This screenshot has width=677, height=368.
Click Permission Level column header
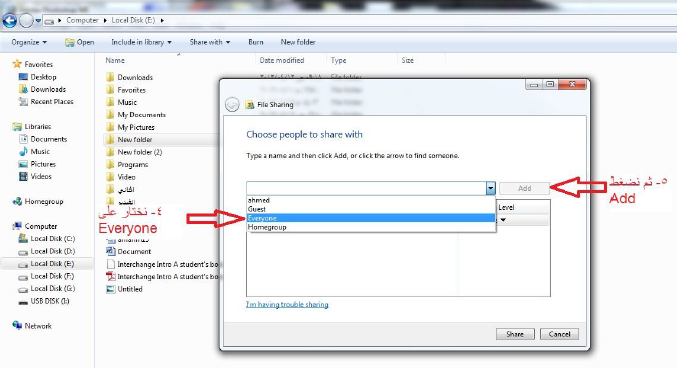point(523,207)
